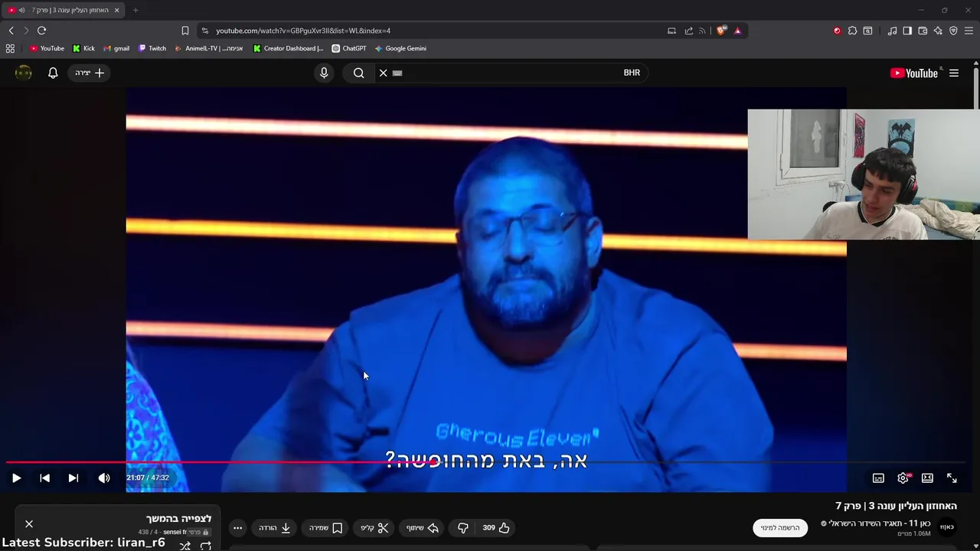The width and height of the screenshot is (980, 551).
Task: Clear the YouTube search box X
Action: pyautogui.click(x=384, y=73)
